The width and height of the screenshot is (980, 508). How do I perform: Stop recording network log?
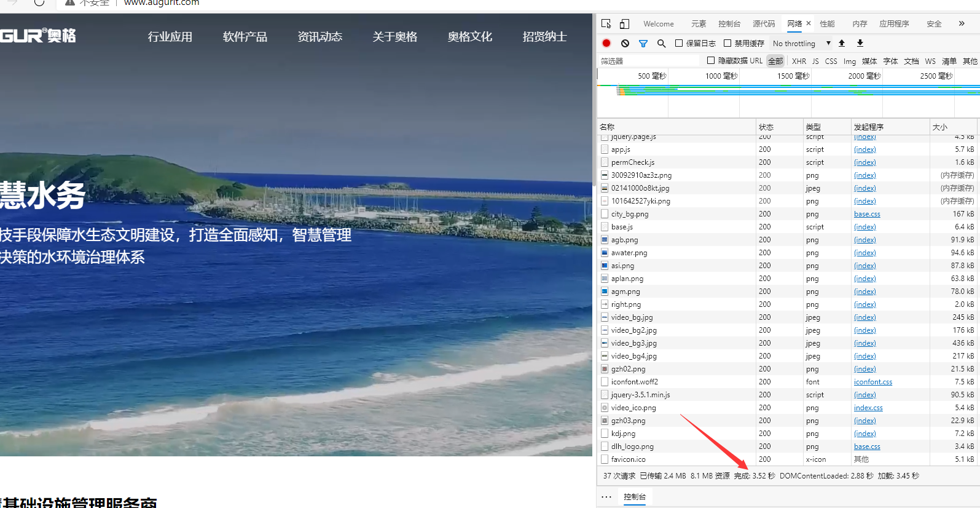(606, 43)
